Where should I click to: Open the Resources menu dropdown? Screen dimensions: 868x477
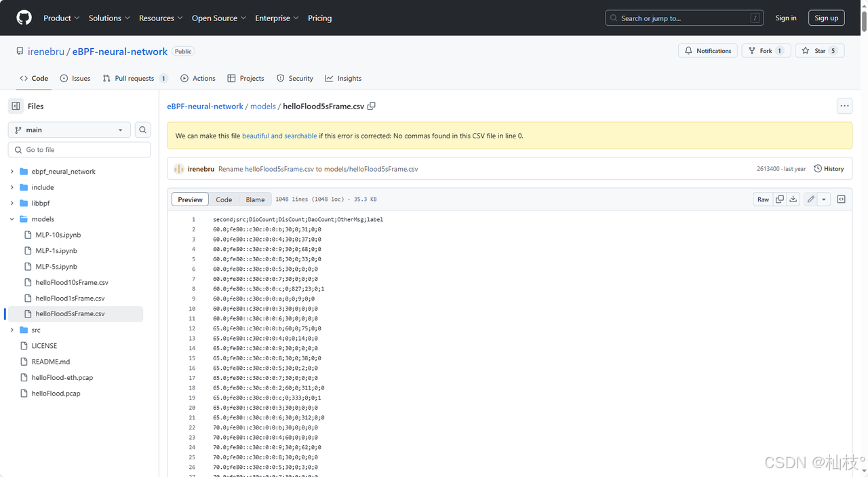(x=161, y=18)
